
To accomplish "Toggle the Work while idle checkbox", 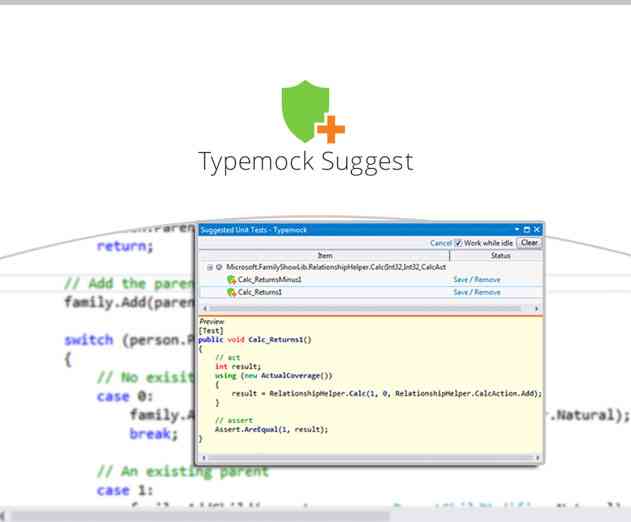I will (458, 243).
